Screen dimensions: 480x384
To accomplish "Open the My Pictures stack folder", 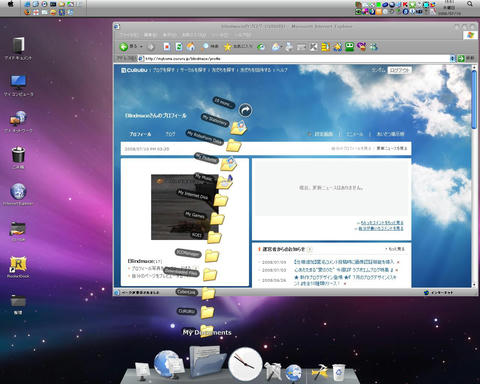I will (x=229, y=163).
